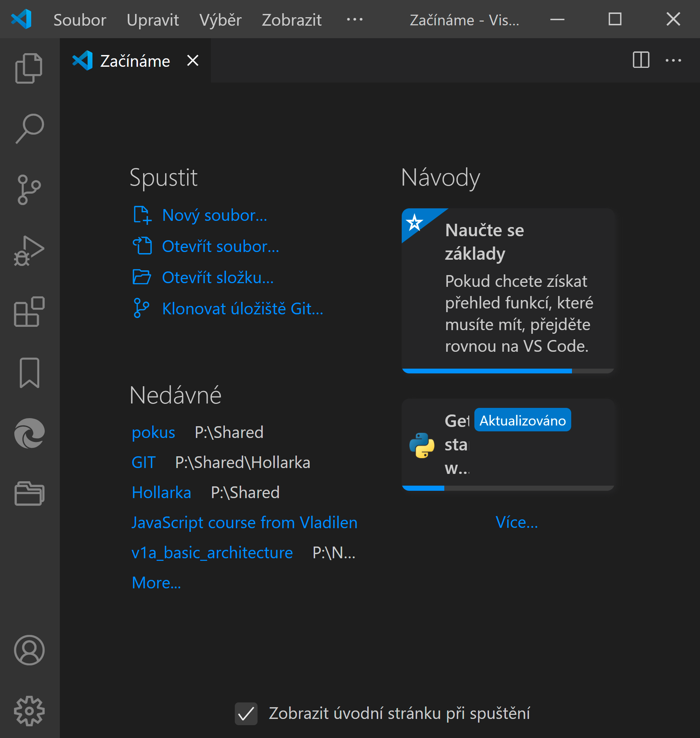
Task: Open the Zobrazit menu
Action: coord(291,20)
